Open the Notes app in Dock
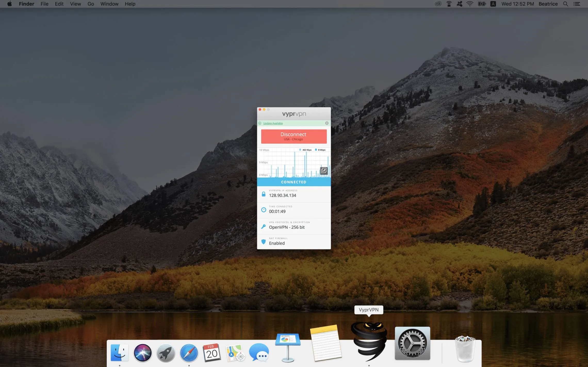588x367 pixels. tap(326, 343)
